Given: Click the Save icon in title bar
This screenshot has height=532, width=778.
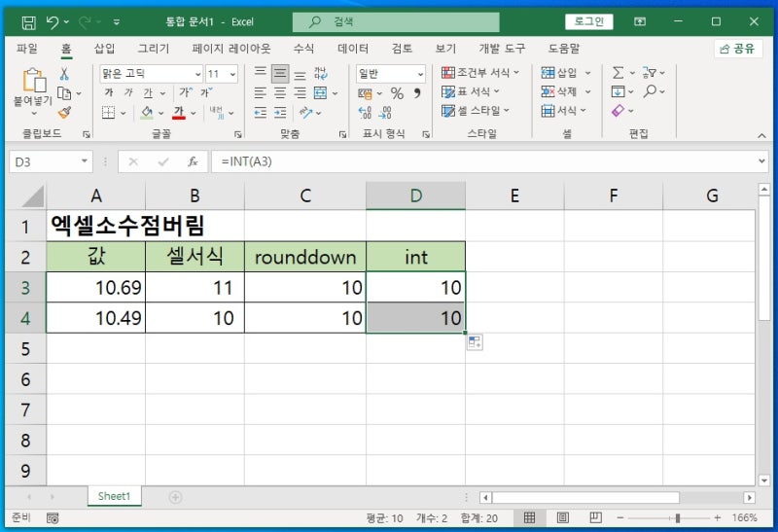Looking at the screenshot, I should 28,21.
